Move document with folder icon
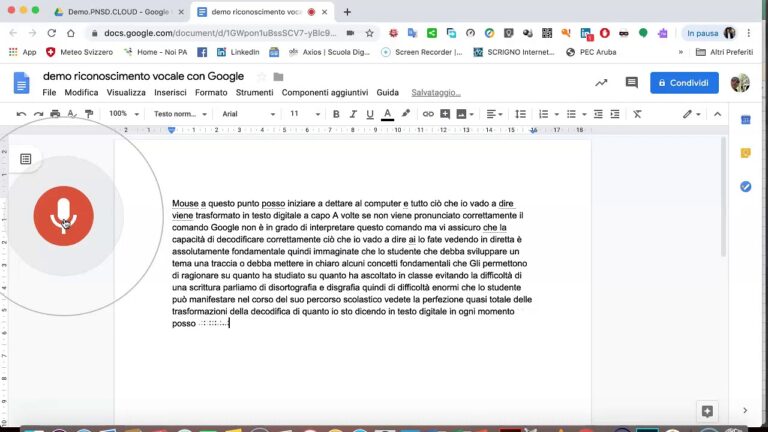The image size is (768, 432). click(x=278, y=77)
